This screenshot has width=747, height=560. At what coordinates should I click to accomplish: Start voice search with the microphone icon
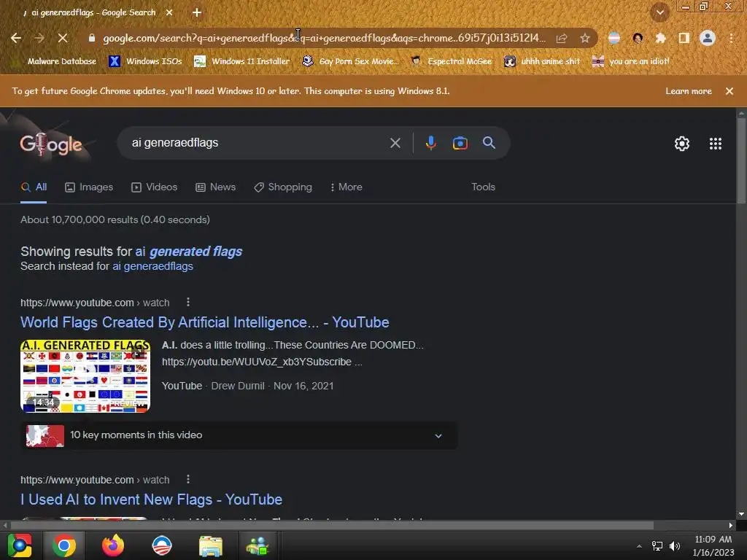click(430, 143)
